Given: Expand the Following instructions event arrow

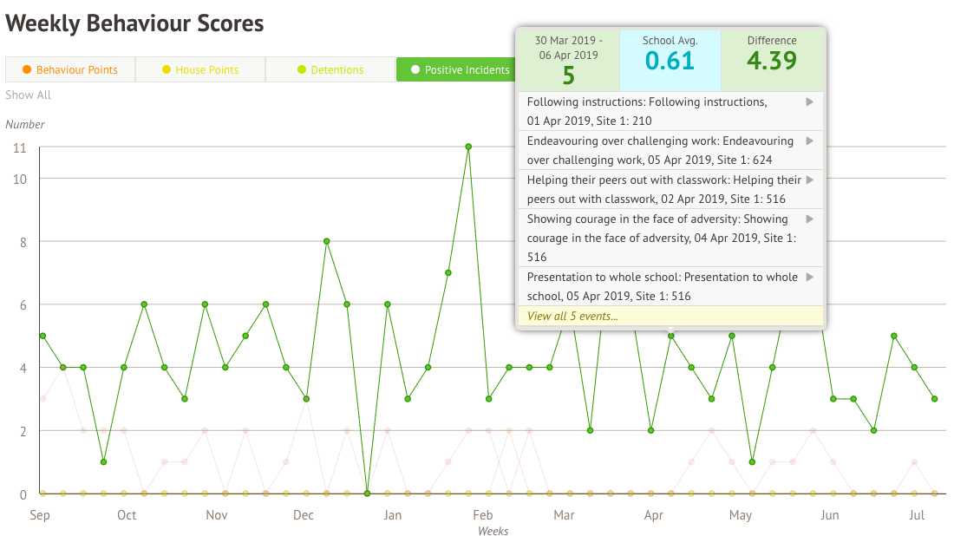Looking at the screenshot, I should 809,102.
